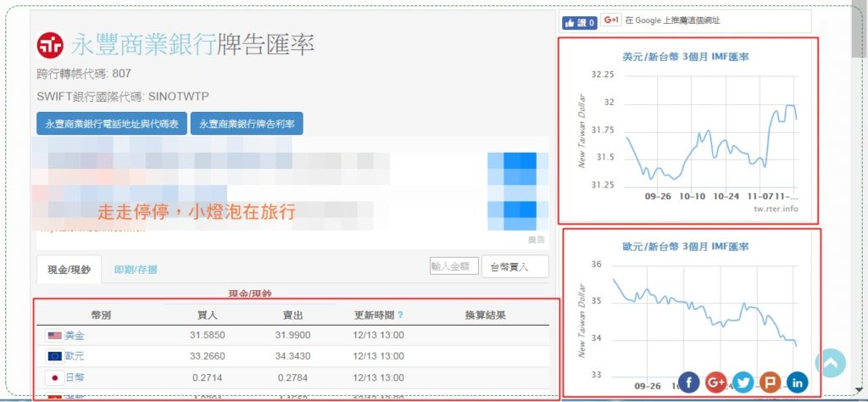Screen dimensions: 868x402
Task: Click the scroll-to-top arrow button
Action: (x=831, y=363)
